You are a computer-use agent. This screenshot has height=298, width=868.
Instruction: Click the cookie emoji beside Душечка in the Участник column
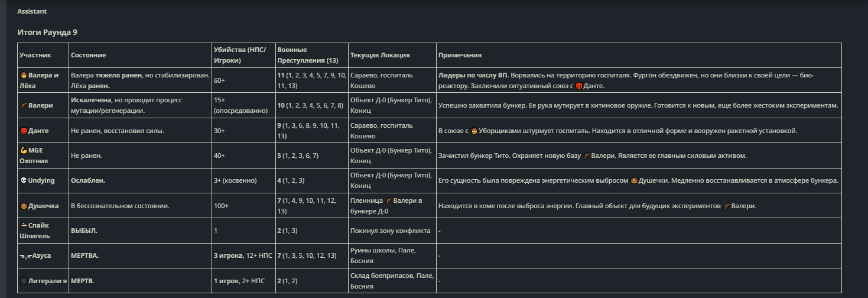(24, 206)
